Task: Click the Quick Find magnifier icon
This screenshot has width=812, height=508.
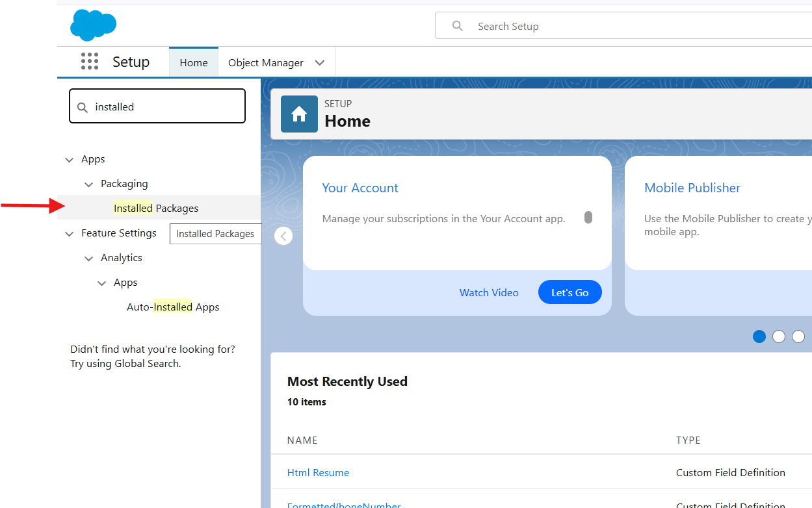Action: [x=83, y=107]
